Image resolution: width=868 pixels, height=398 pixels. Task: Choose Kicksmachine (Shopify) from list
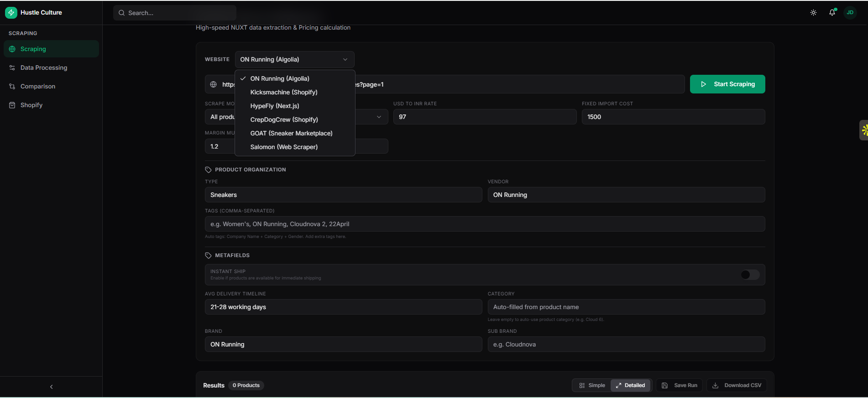[x=295, y=92]
